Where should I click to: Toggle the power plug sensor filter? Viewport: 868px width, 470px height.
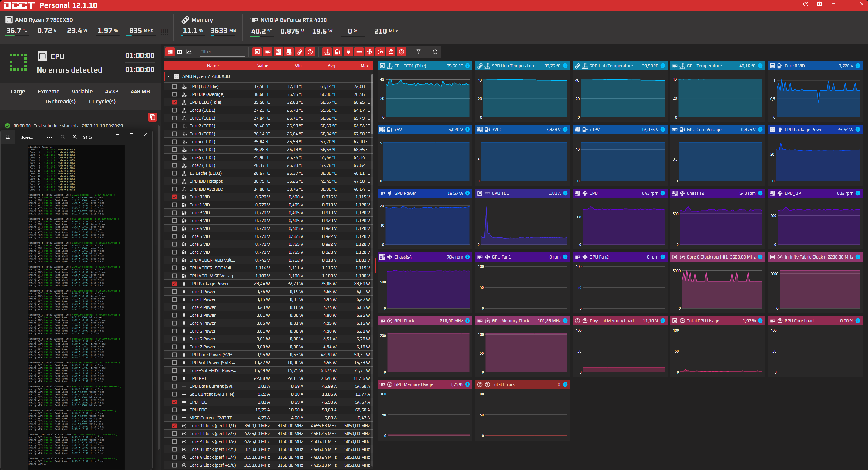348,52
